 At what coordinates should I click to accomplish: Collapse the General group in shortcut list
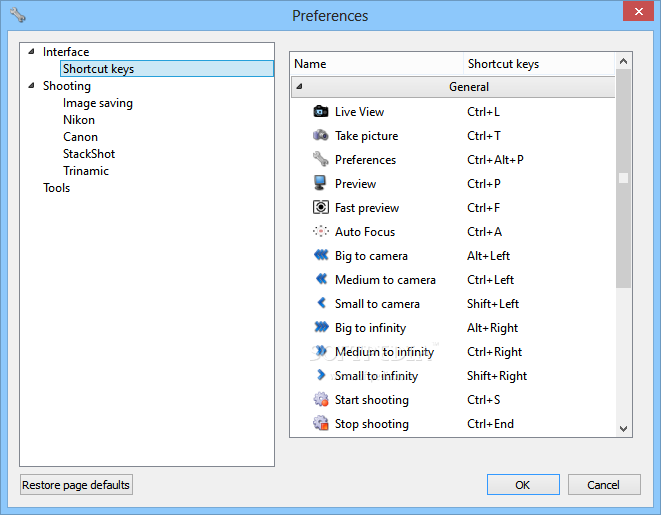point(299,86)
